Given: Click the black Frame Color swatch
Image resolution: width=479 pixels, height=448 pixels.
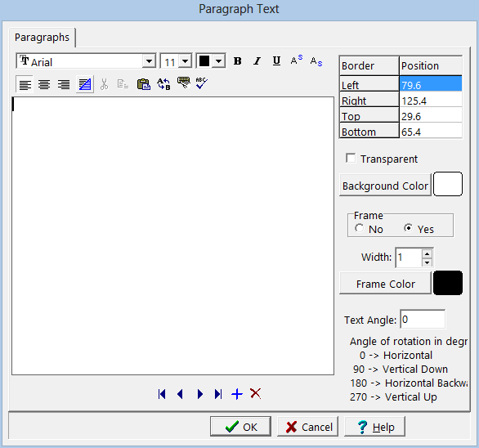Looking at the screenshot, I should (x=448, y=283).
